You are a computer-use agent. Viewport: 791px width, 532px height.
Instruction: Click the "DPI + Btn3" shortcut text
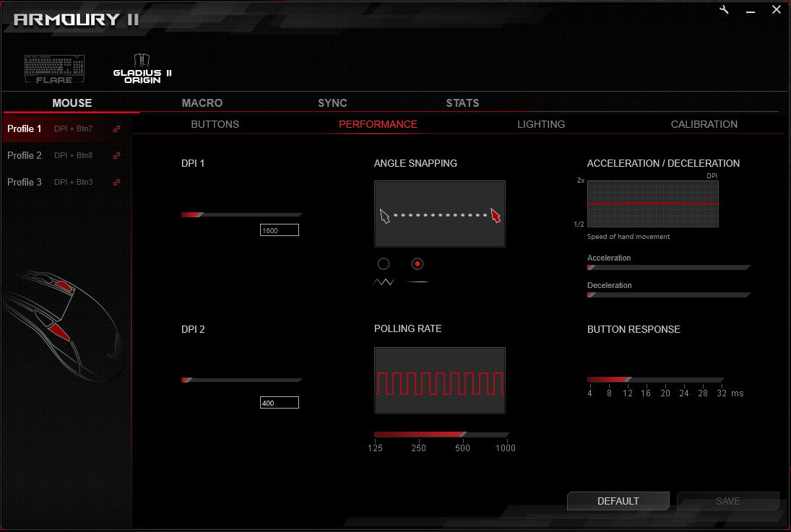pos(73,182)
